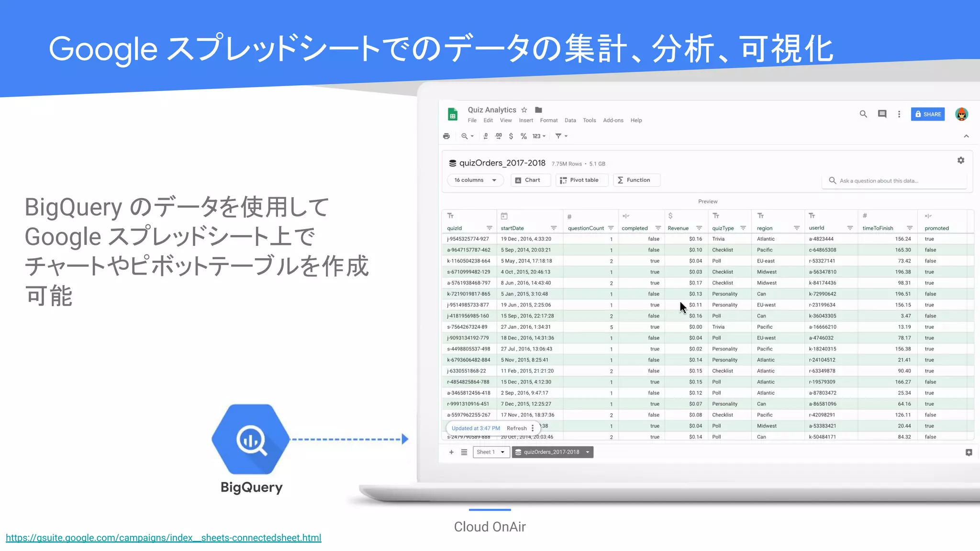Viewport: 980px width, 551px height.
Task: Click the Add sheet plus icon
Action: tap(451, 452)
